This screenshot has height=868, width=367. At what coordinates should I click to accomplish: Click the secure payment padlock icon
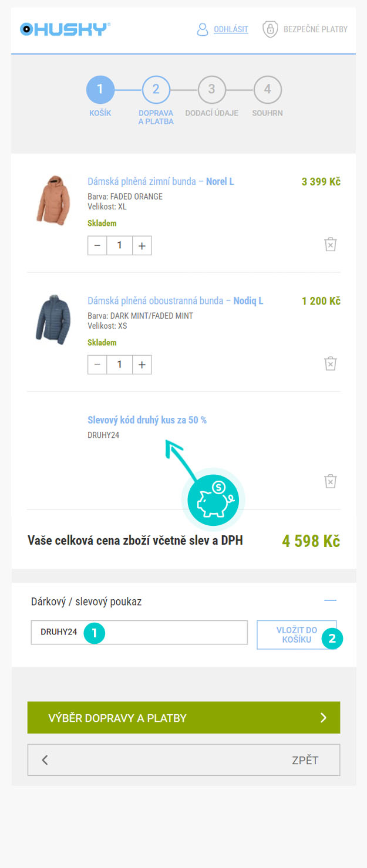270,29
